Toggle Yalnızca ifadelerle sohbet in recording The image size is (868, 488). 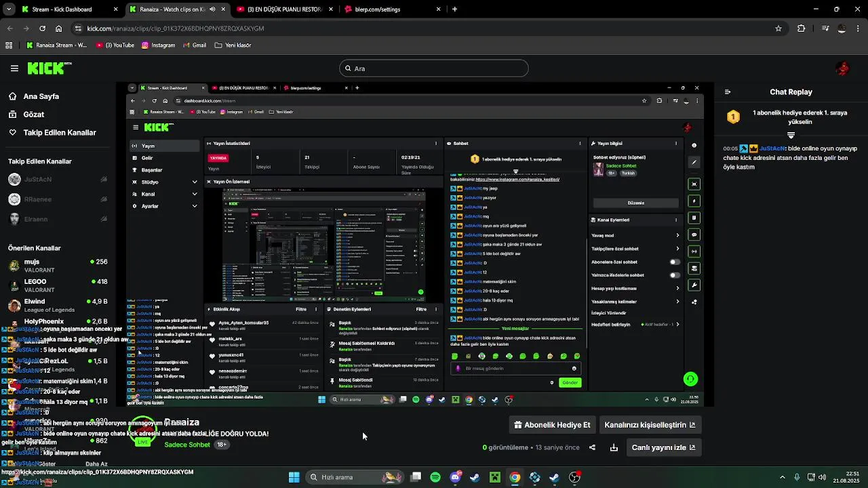[675, 275]
